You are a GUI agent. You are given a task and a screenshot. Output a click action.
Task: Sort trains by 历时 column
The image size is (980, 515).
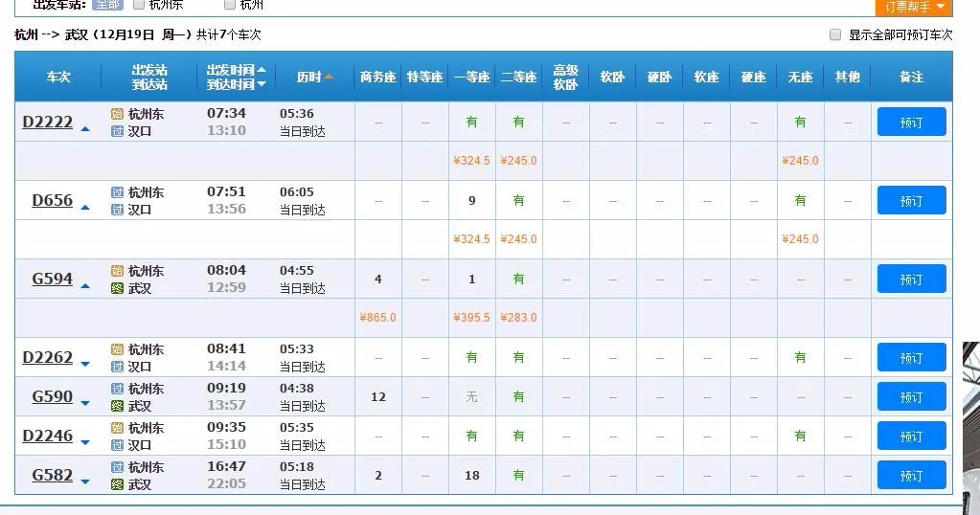coord(314,77)
